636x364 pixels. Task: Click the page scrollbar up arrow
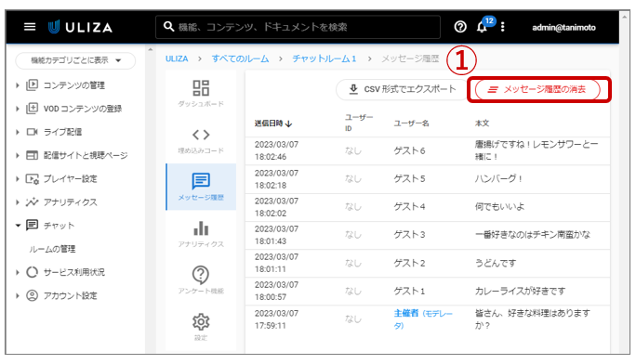[625, 16]
